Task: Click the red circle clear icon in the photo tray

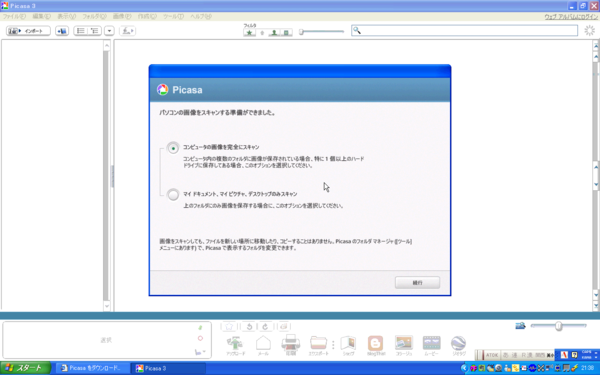Action: pos(200,338)
